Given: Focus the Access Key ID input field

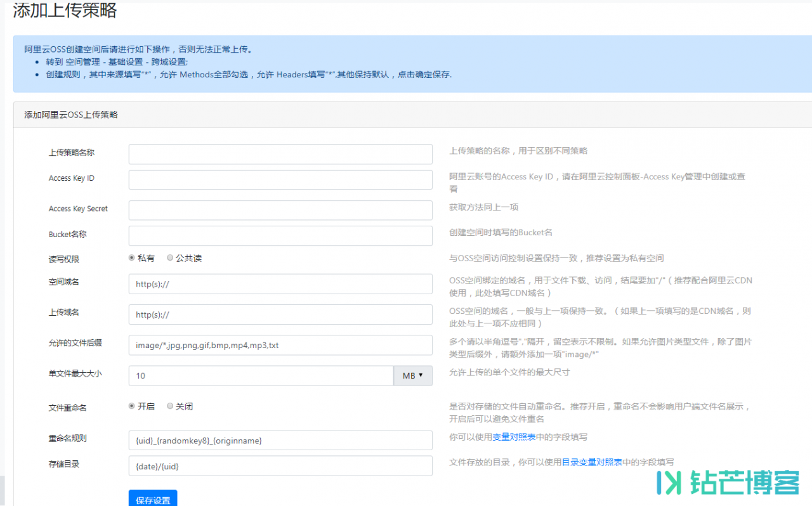Looking at the screenshot, I should point(280,179).
